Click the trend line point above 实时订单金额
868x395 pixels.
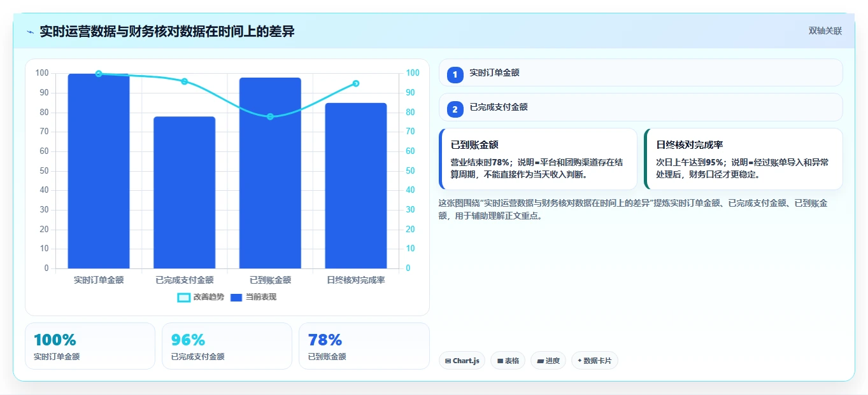coord(99,74)
